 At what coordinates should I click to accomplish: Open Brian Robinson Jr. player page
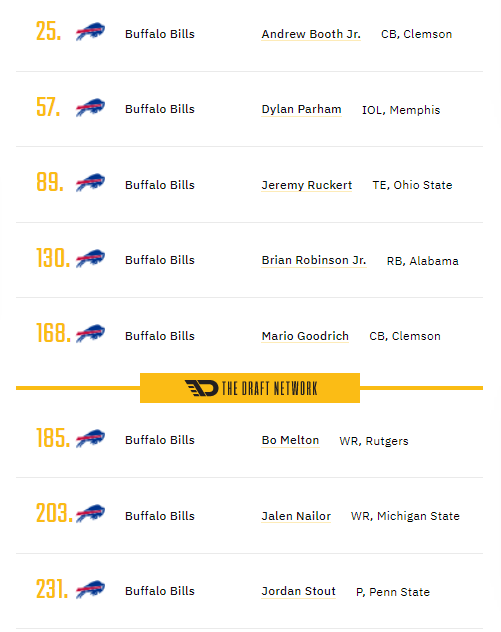coord(314,260)
